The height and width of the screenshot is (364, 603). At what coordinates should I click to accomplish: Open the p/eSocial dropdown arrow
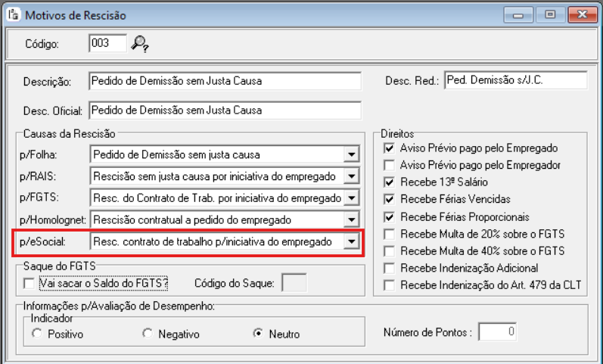[x=350, y=242]
